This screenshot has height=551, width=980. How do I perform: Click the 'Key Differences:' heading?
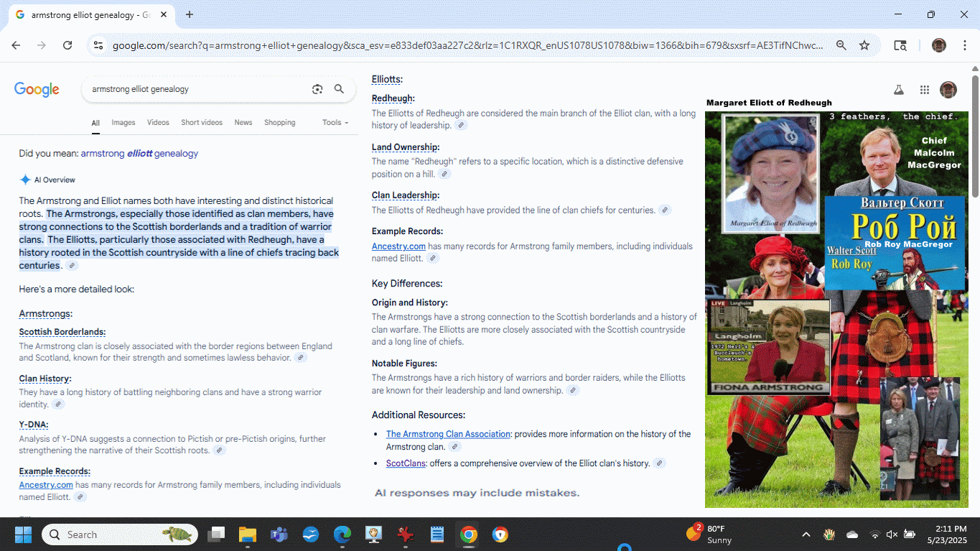[407, 283]
